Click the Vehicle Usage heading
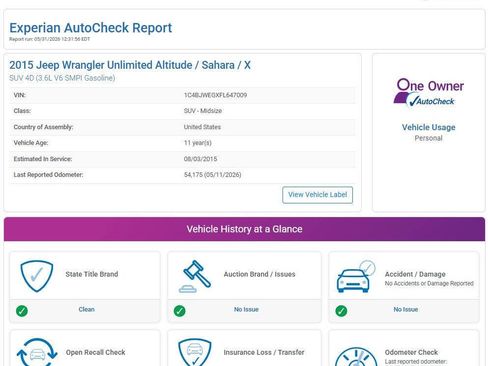Viewport: 488px width, 366px height. [428, 127]
